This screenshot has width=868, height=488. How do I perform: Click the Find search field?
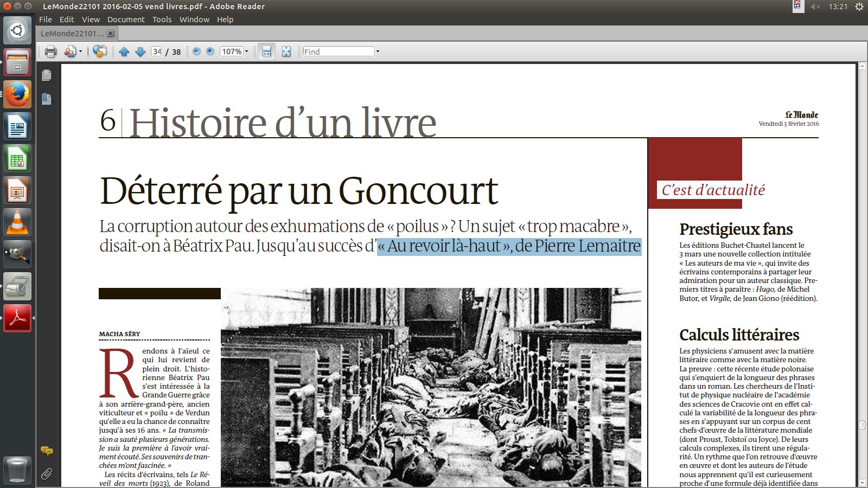(x=339, y=52)
